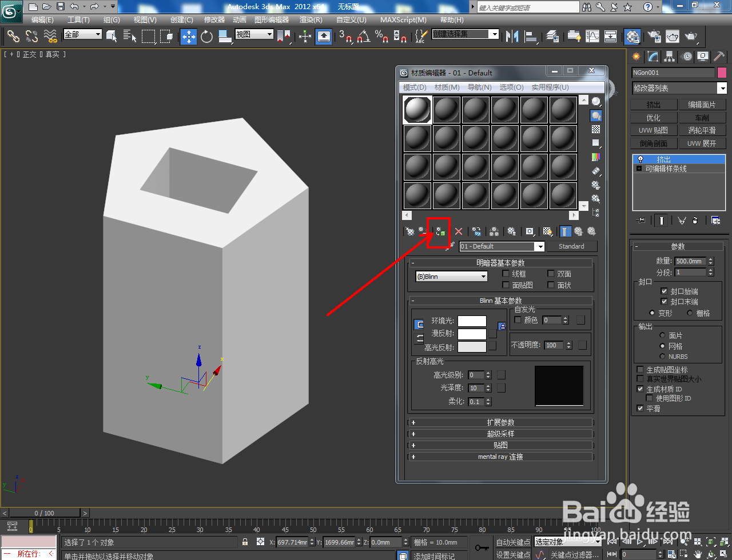Activate Select and Uniform Scale tool
This screenshot has height=560, width=732.
pos(224,37)
